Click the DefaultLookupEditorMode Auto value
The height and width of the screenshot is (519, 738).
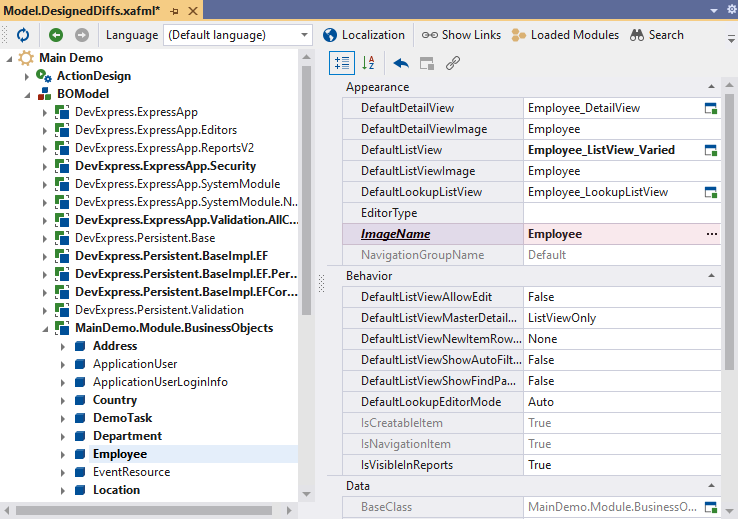pyautogui.click(x=622, y=402)
